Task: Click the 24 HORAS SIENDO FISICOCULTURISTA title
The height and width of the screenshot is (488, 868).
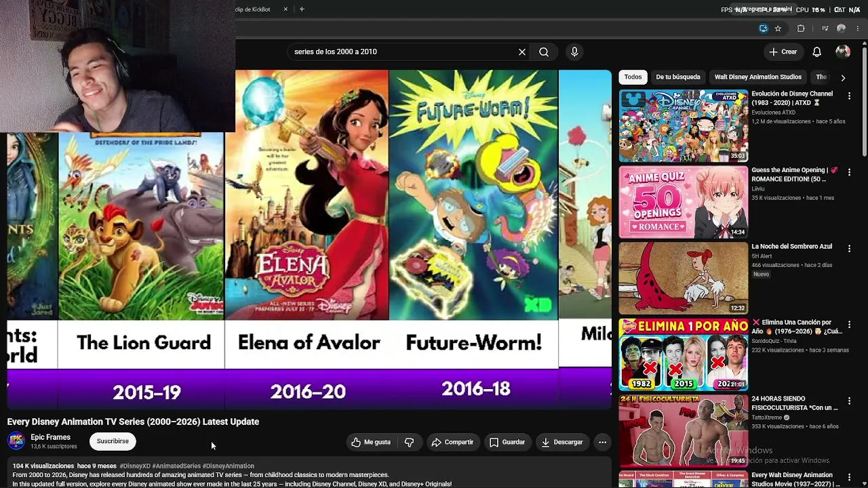Action: [x=795, y=403]
